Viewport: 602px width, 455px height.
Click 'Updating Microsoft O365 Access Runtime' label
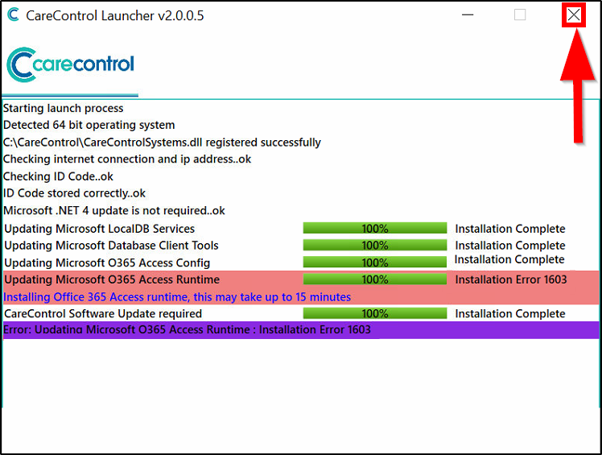(x=112, y=280)
